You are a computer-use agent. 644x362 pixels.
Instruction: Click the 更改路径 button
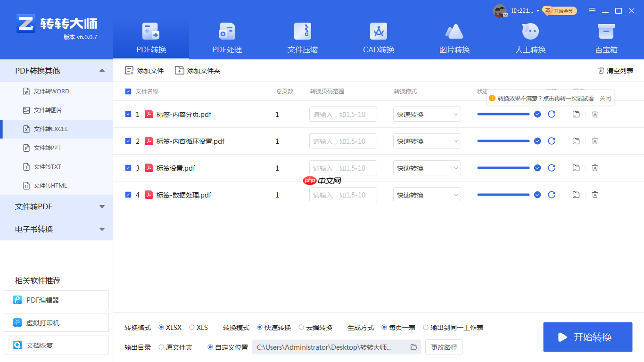coord(444,347)
